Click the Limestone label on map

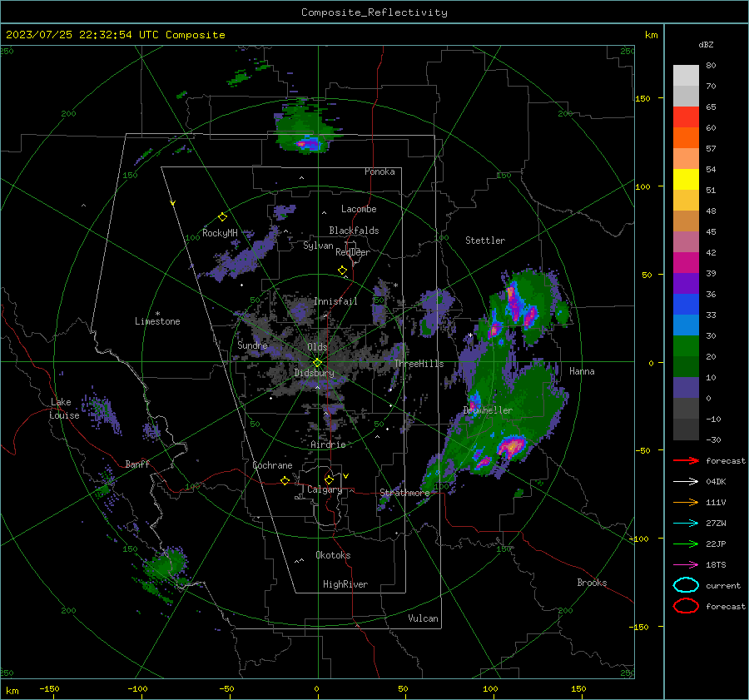point(157,321)
